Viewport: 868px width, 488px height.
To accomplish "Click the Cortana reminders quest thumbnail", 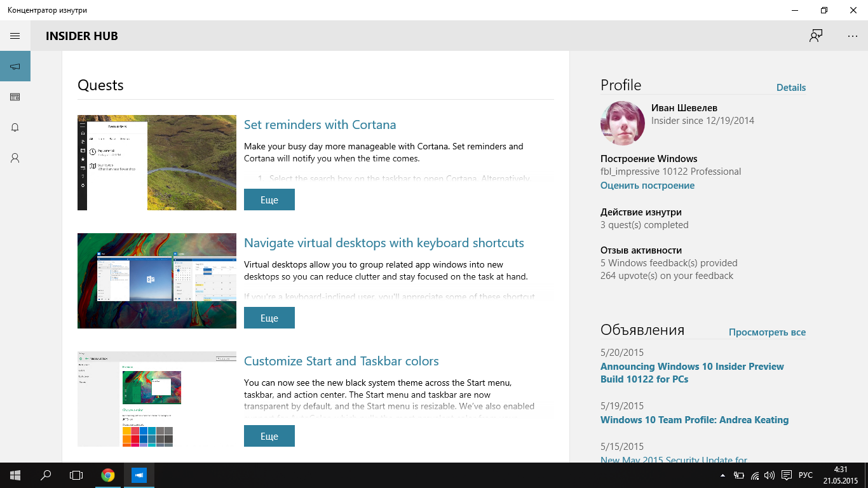I will [157, 163].
